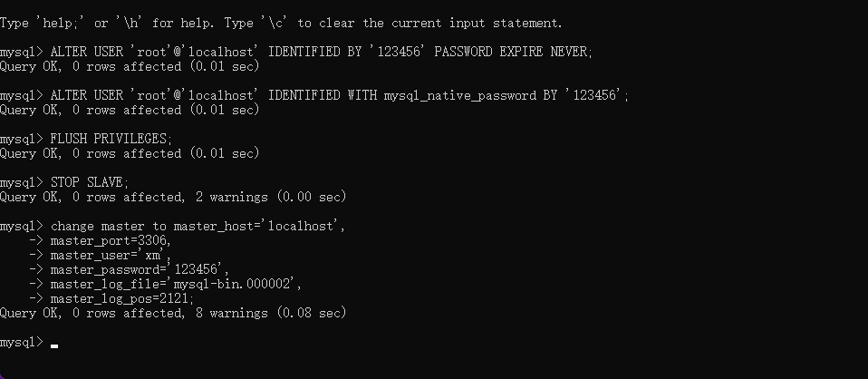Click the STOP SLAVE; command text
The width and height of the screenshot is (868, 379).
click(x=90, y=182)
